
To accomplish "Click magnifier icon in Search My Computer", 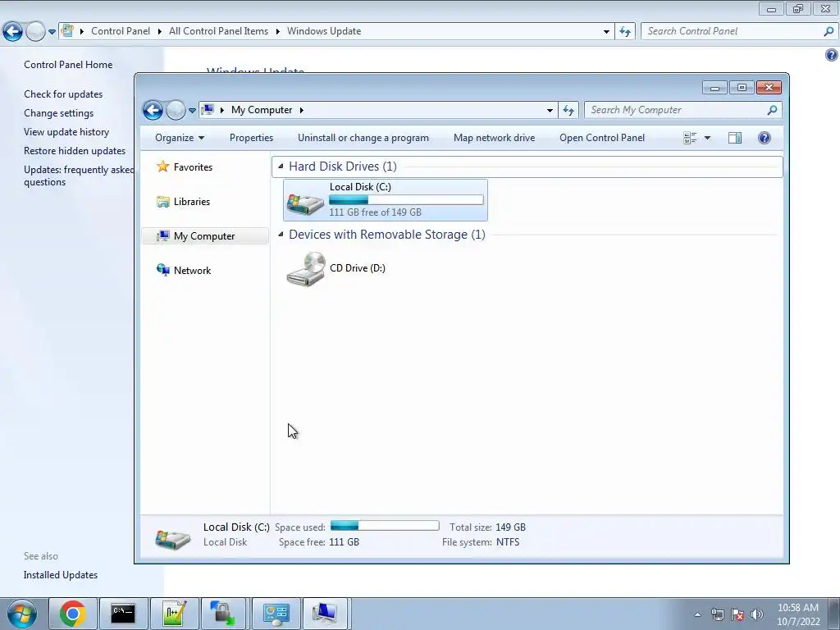I will click(772, 110).
